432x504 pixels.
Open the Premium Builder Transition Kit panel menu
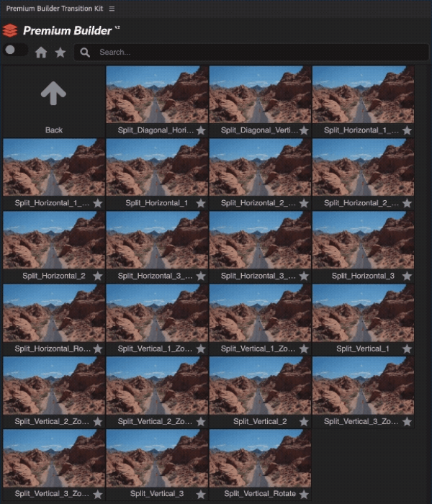click(x=112, y=9)
